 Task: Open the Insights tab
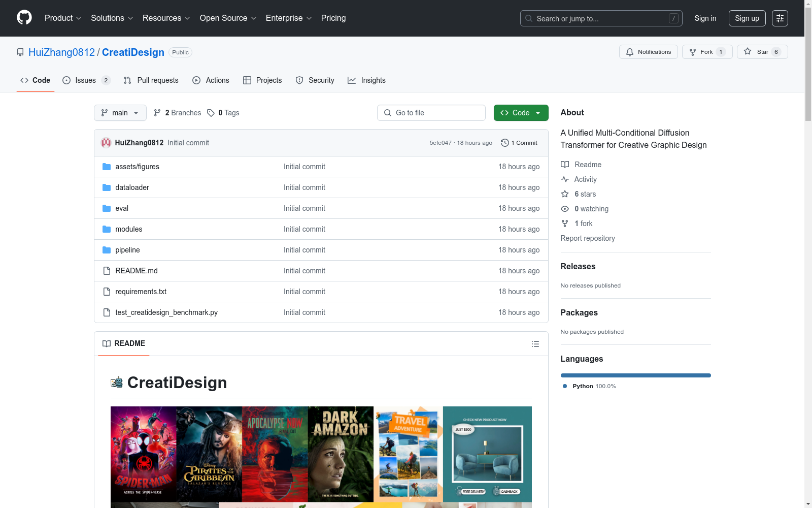[366, 80]
